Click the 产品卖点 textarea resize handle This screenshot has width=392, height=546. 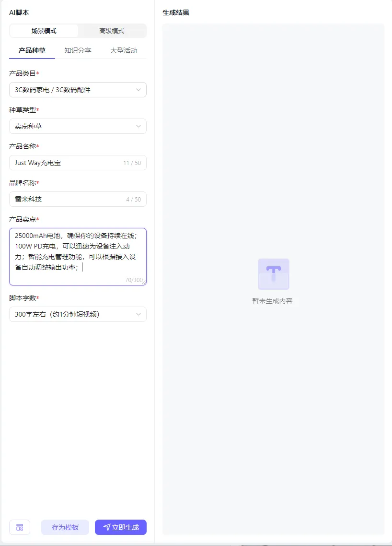pos(144,283)
